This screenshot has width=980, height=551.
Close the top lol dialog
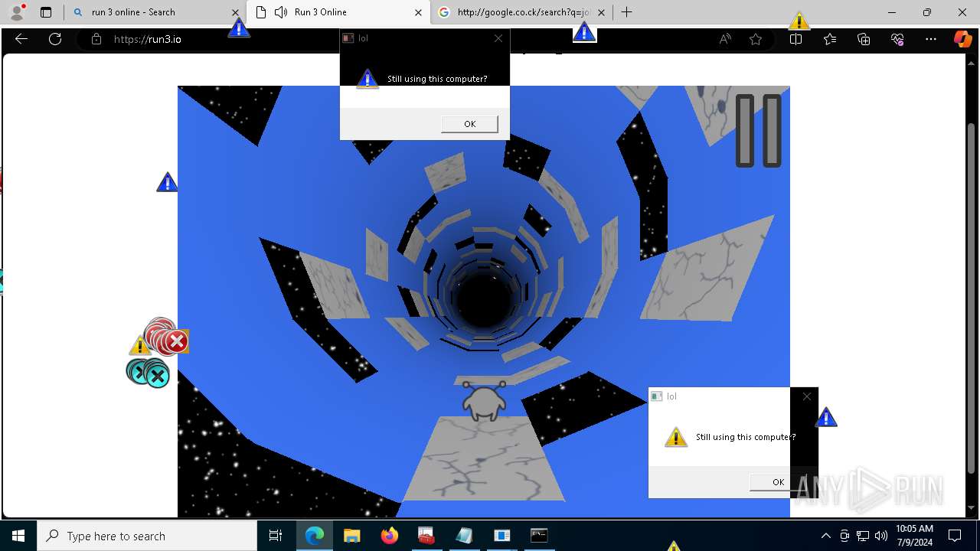click(498, 38)
